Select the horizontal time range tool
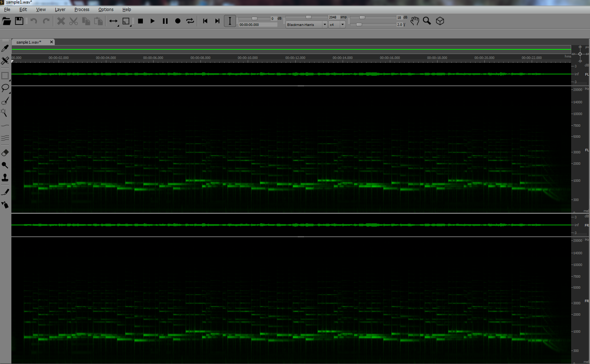 pos(113,21)
